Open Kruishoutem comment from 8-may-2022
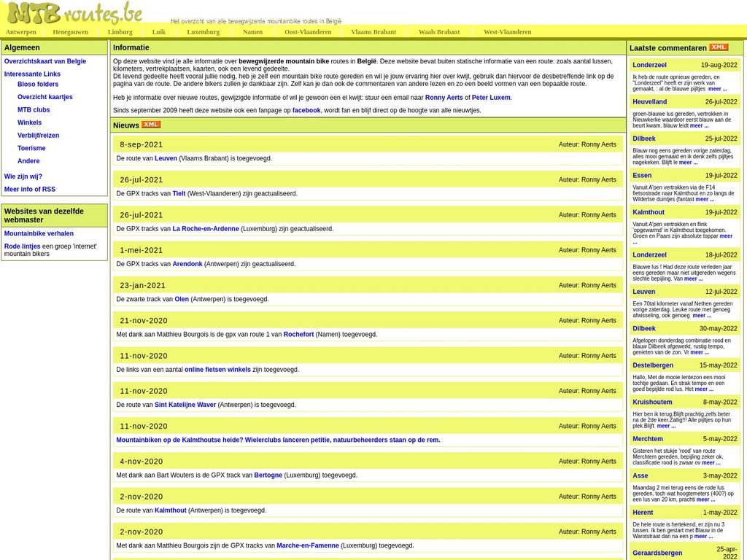Viewport: 747px width, 560px height. [652, 402]
